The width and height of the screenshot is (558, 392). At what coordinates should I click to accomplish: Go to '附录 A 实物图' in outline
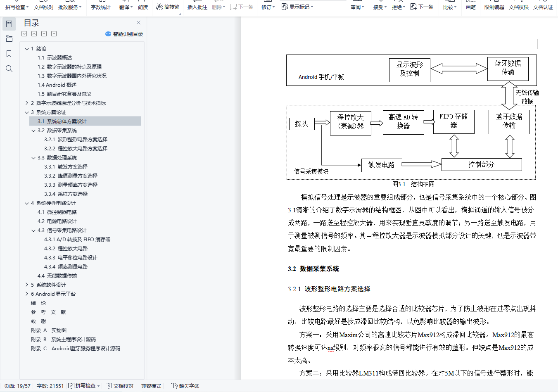[x=49, y=330]
